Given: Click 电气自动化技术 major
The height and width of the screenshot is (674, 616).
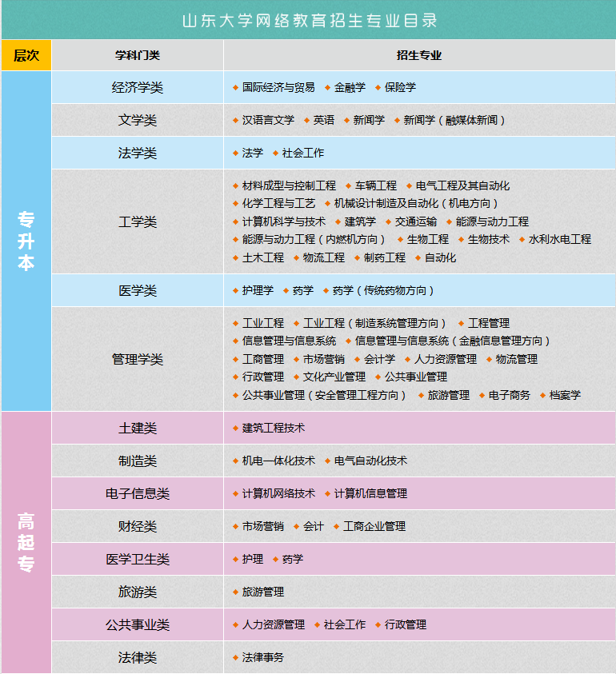Looking at the screenshot, I should [x=370, y=461].
